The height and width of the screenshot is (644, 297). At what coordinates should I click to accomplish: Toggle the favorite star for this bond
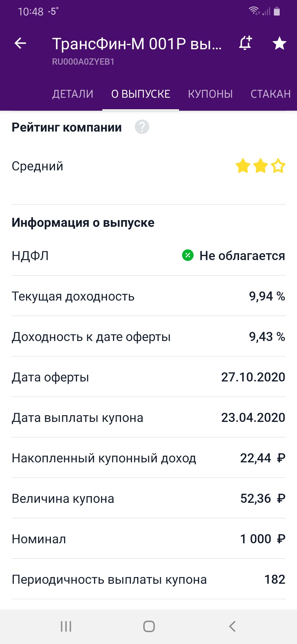279,43
